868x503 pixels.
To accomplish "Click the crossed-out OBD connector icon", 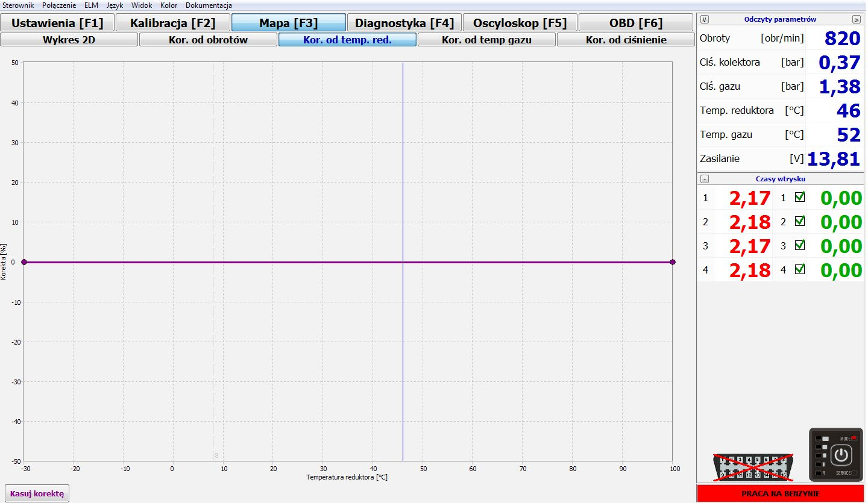I will (753, 467).
